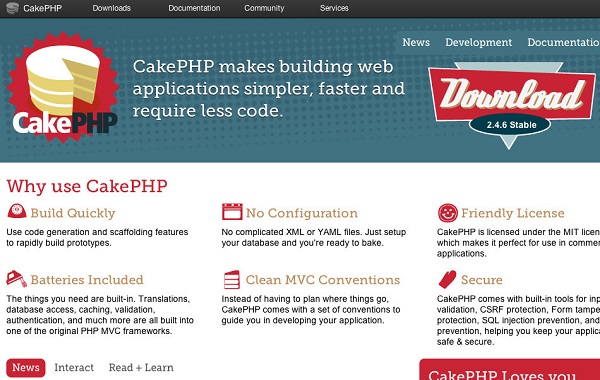Click text 'Instead of having to plan where things go'

tap(305, 298)
